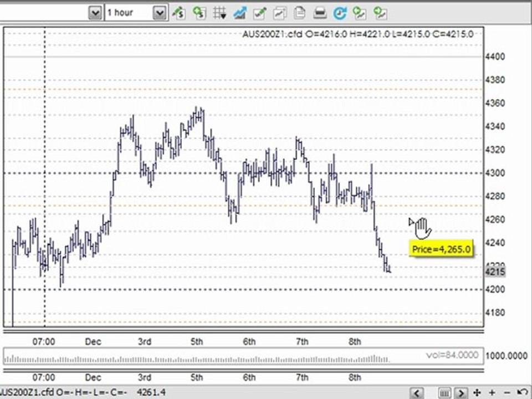Click the AUS200Z1.cfd OHLC header text

[x=357, y=34]
